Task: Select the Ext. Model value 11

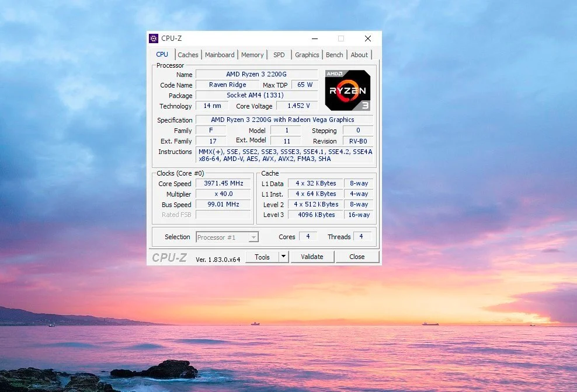Action: (286, 141)
